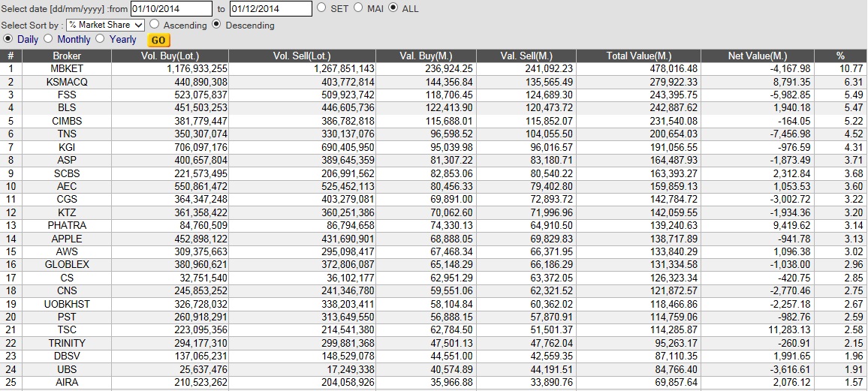868x391 pixels.
Task: Click broker name UBS
Action: coord(67,369)
